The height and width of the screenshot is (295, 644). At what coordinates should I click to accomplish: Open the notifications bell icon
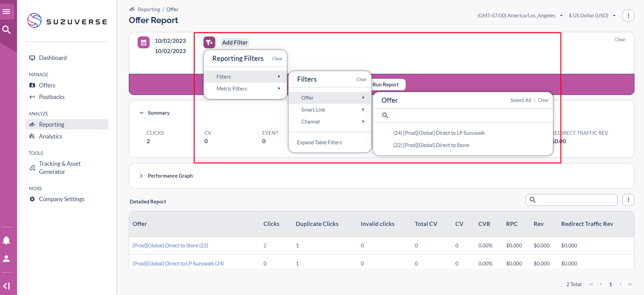[6, 241]
